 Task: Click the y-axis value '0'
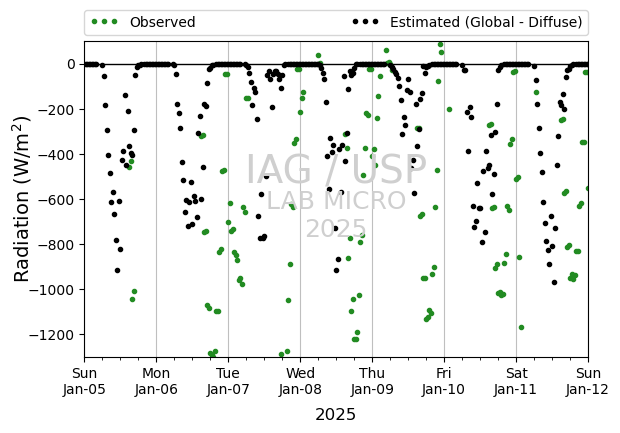(71, 64)
